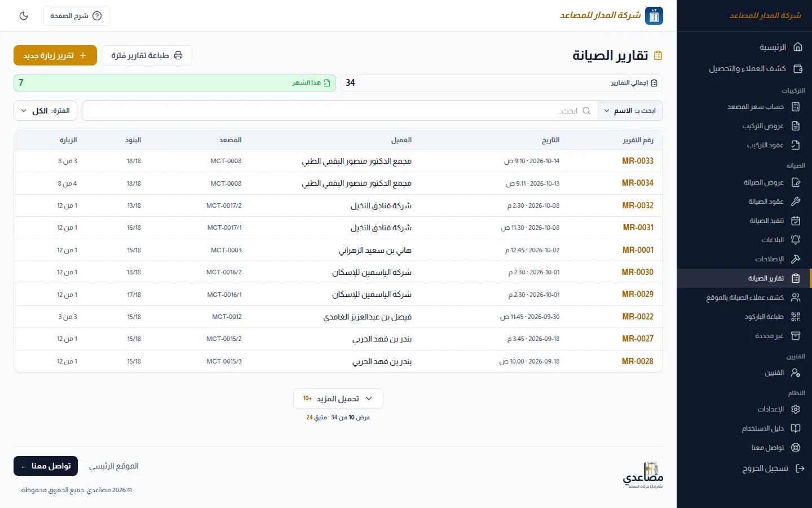
Task: Open كشف العملاء والتحصيل in the sidebar
Action: (744, 69)
